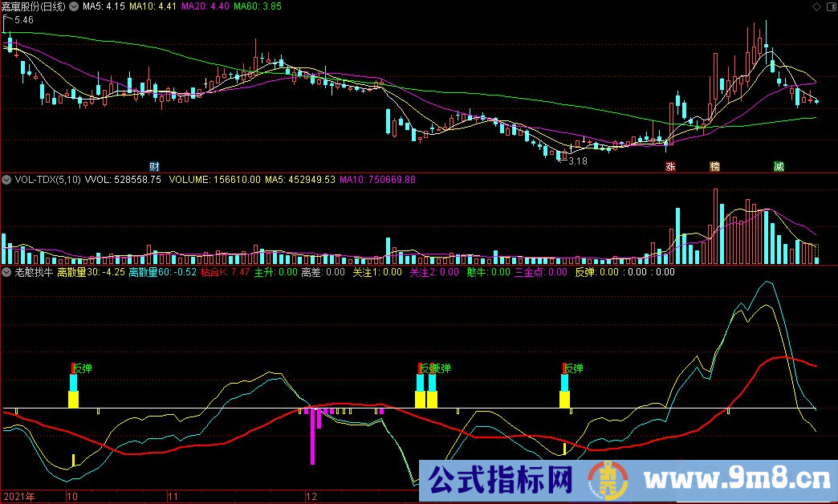Viewport: 838px width, 504px height.
Task: Click the 榜 event marker below the candles
Action: (714, 167)
